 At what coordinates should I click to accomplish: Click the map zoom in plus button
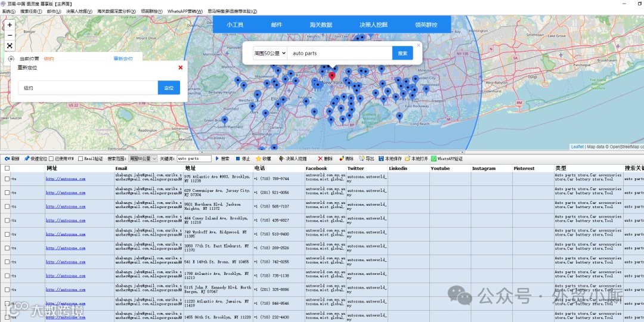coord(10,25)
